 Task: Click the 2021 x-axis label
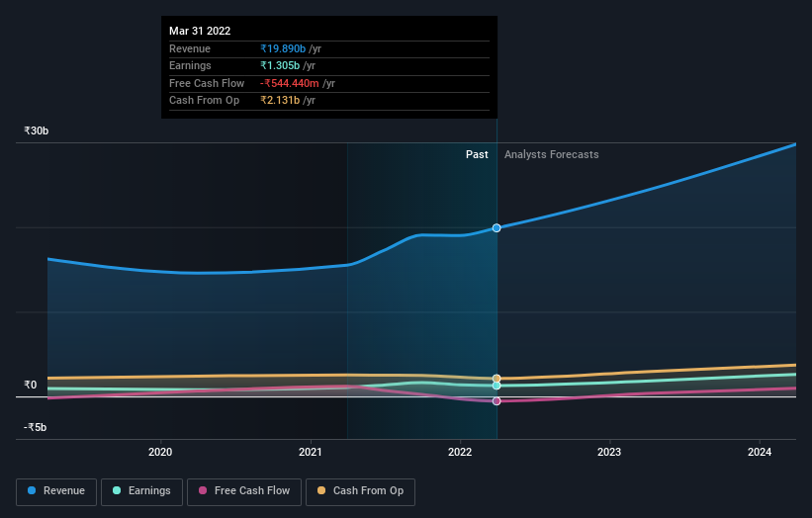point(311,452)
